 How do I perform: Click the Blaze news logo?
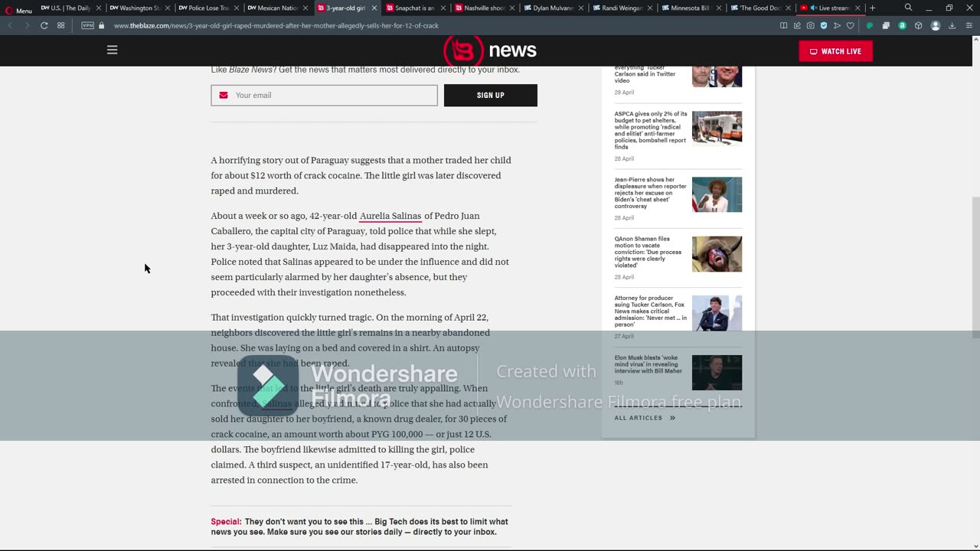pyautogui.click(x=490, y=51)
